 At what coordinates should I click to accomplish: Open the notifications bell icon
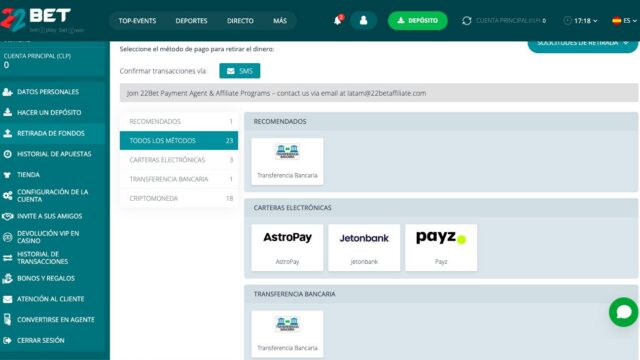pos(338,20)
